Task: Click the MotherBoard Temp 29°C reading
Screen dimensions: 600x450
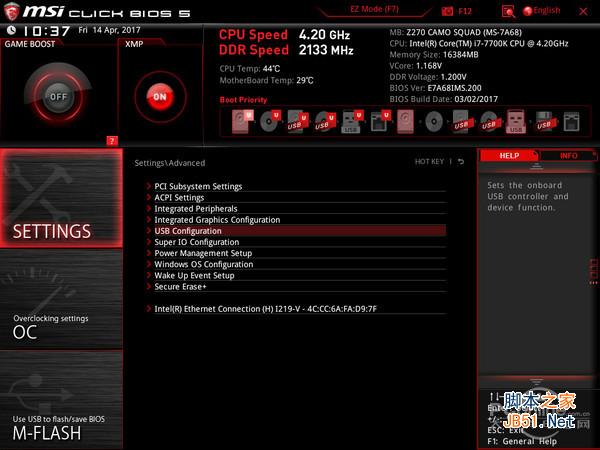Action: pos(266,80)
